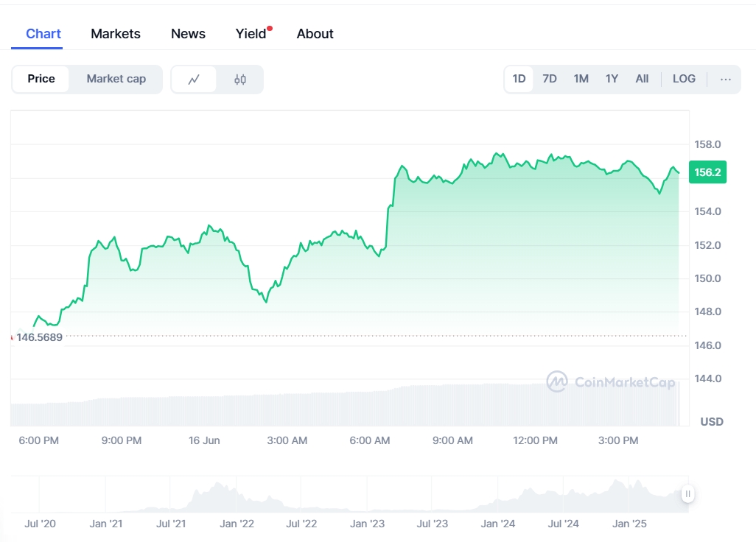Screen dimensions: 756x542
Task: Click the 156.2 current price label
Action: (707, 172)
